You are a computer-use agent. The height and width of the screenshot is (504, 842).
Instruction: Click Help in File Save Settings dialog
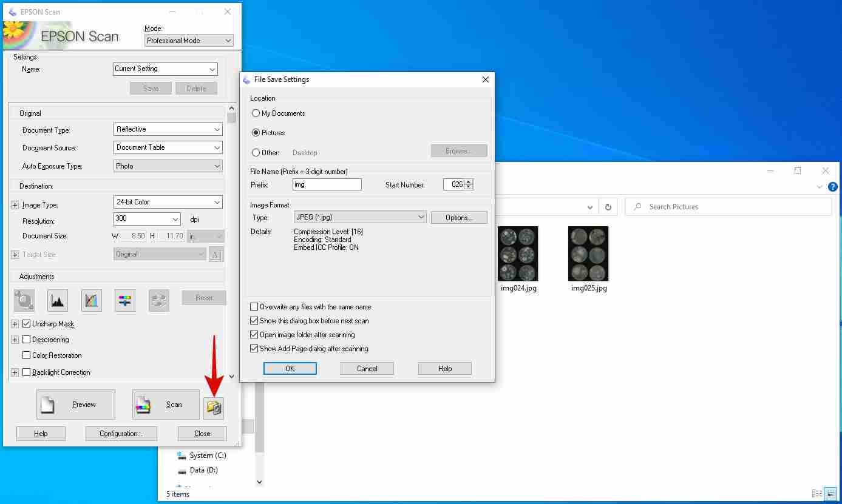point(445,369)
